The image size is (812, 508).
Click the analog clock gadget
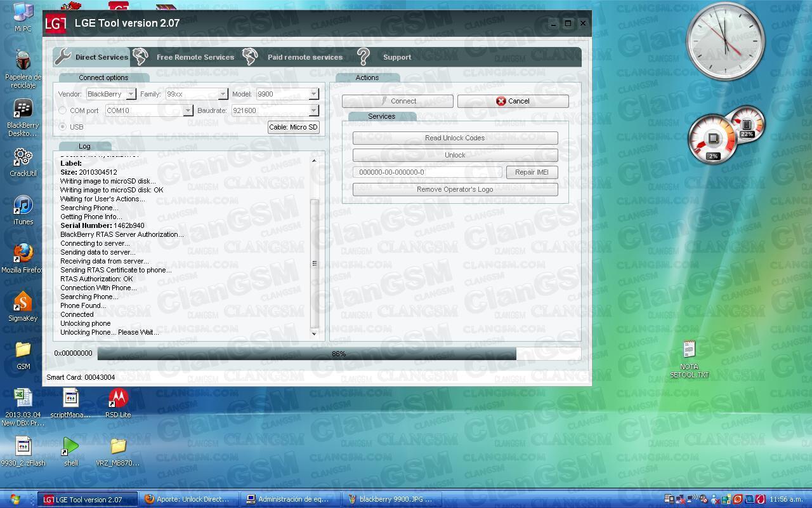[x=726, y=42]
